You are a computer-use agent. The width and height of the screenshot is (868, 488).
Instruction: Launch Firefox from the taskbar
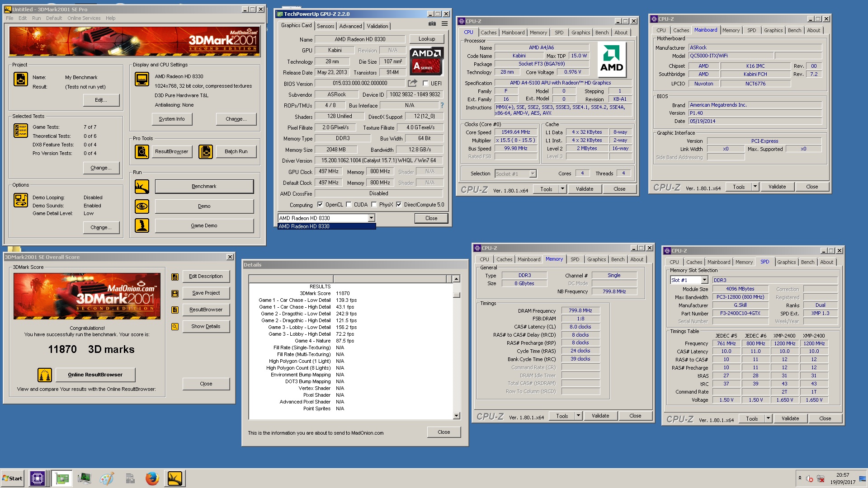[152, 478]
